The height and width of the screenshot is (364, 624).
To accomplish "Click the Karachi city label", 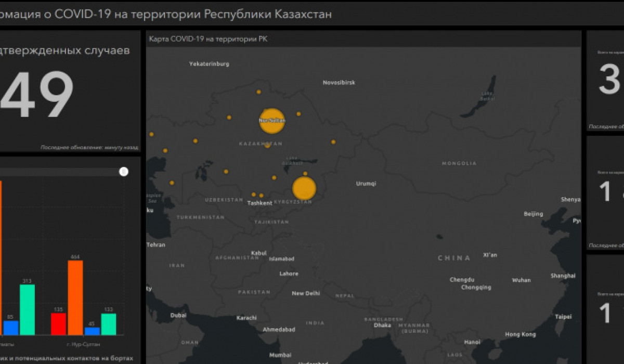I will click(x=246, y=318).
